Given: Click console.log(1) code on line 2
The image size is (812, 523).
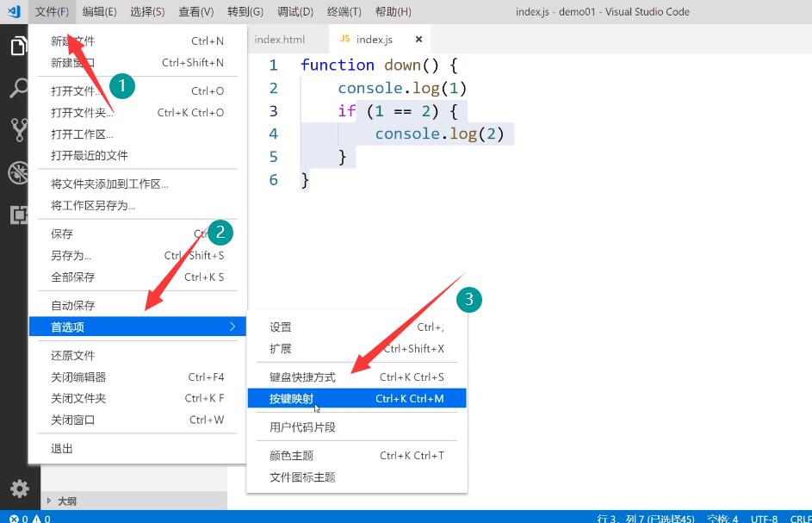Looking at the screenshot, I should click(x=402, y=88).
